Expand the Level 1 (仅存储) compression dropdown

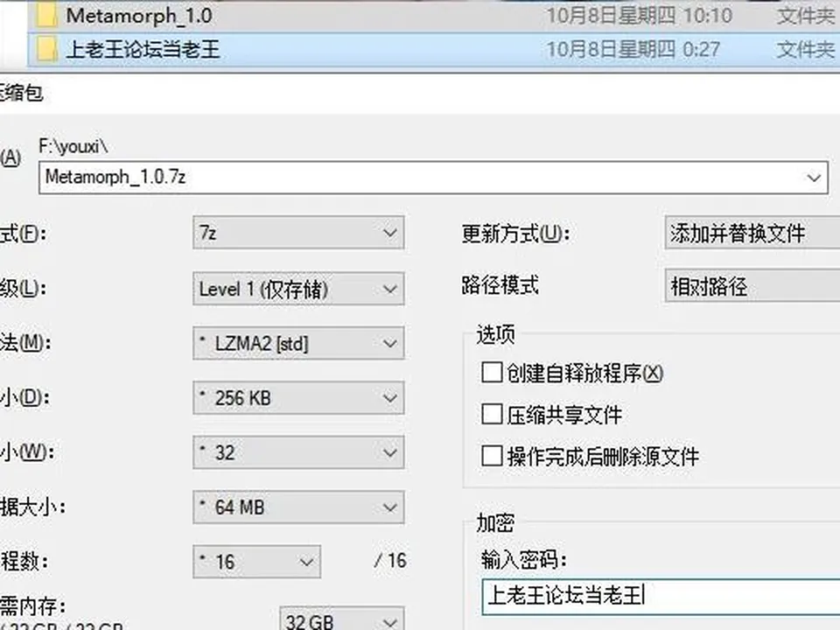[x=298, y=289]
